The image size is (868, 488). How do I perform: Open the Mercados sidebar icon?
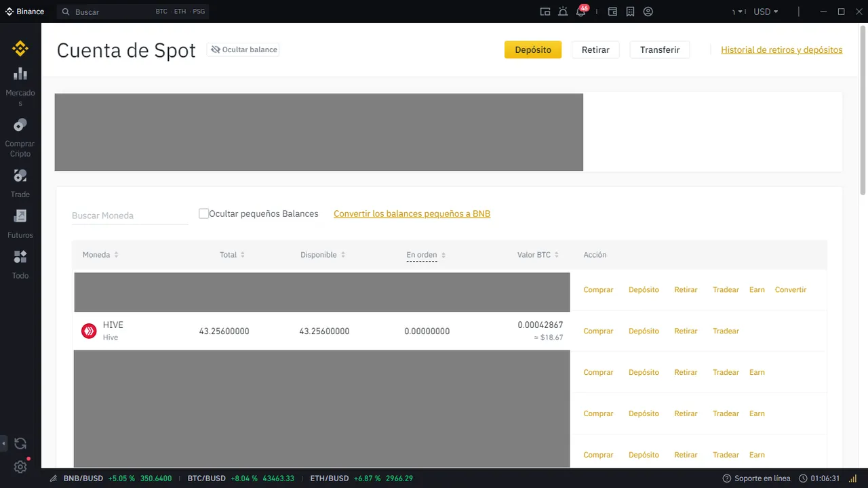[20, 74]
